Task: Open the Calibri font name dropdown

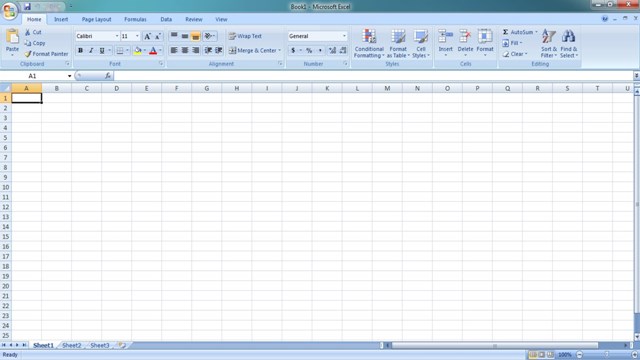Action: 117,36
